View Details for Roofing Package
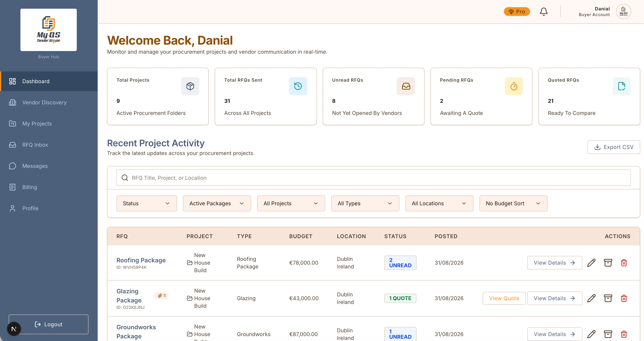The image size is (644, 341). [x=555, y=263]
